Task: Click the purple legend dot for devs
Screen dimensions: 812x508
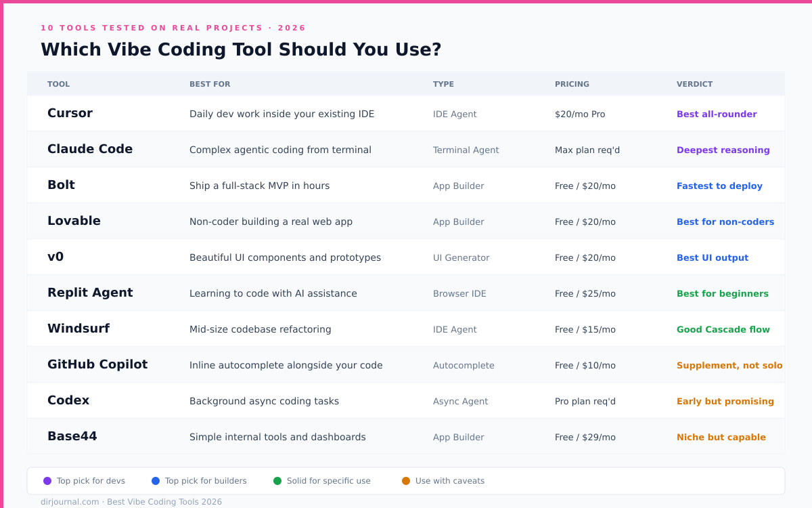Action: [47, 481]
